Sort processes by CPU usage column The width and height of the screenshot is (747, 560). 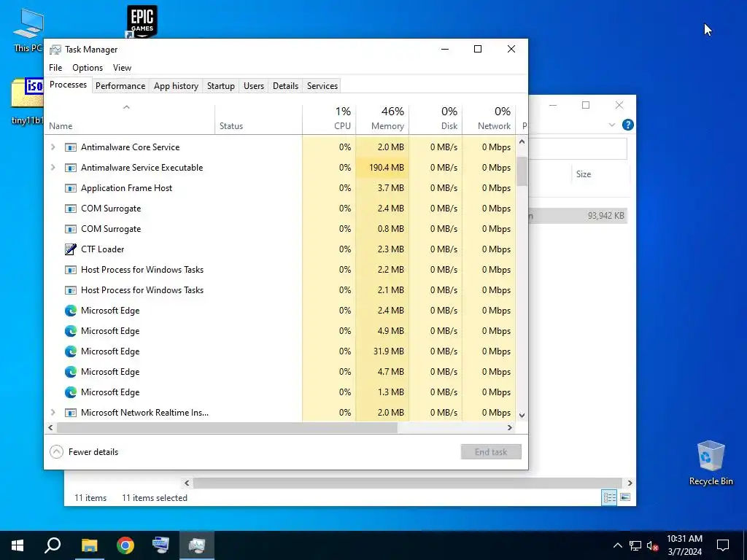coord(329,119)
